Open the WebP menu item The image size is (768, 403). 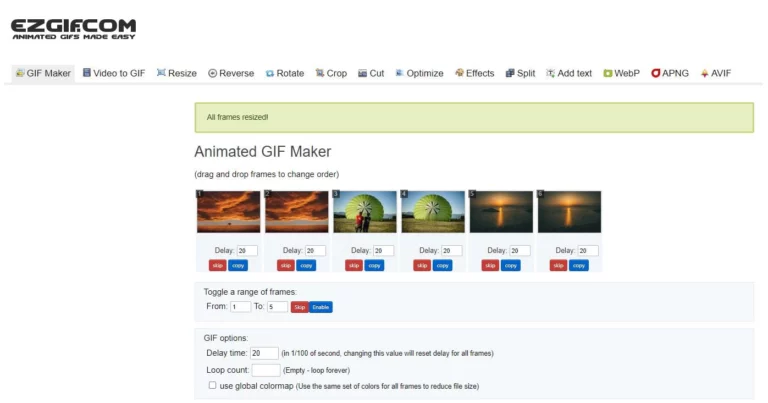tap(622, 73)
